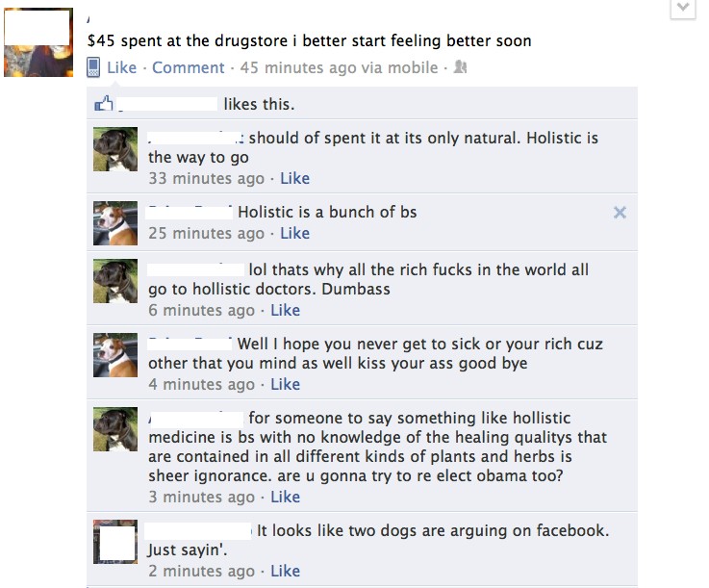Viewport: 709px width, 588px height.
Task: Open brown-white dog avatar on 'Well I hope' comment
Action: pos(115,355)
